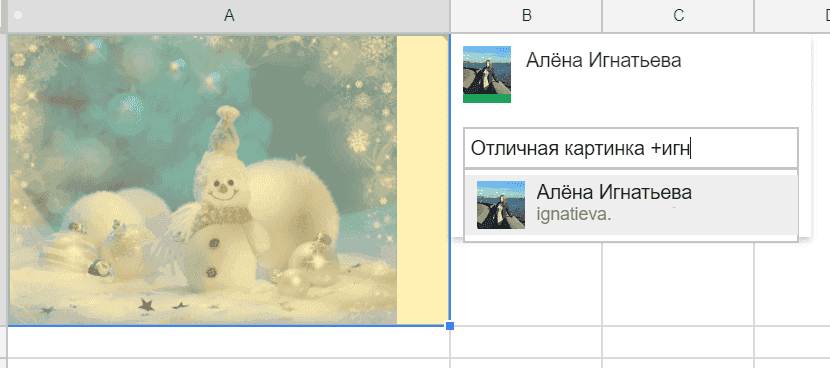Select column B header
Image resolution: width=830 pixels, height=368 pixels.
(x=526, y=16)
